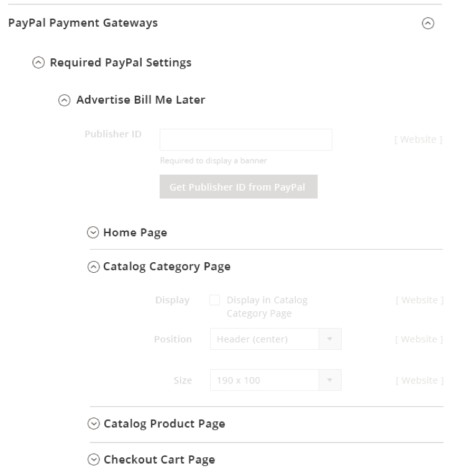Click the Required PayPal Settings heading

(121, 63)
